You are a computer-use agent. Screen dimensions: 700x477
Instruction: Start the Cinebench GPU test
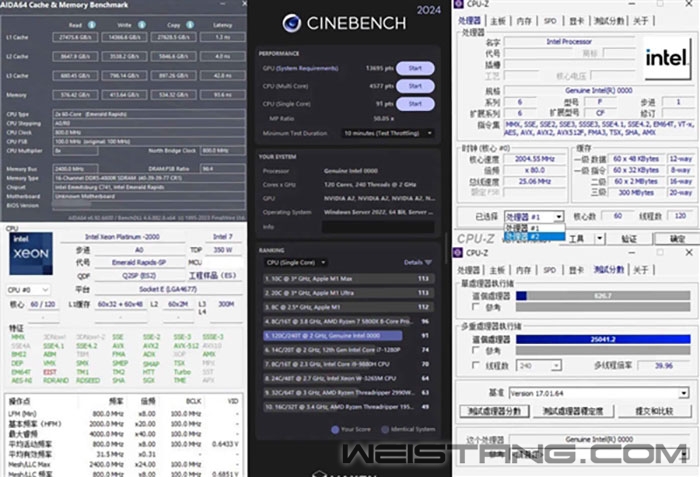click(x=415, y=68)
